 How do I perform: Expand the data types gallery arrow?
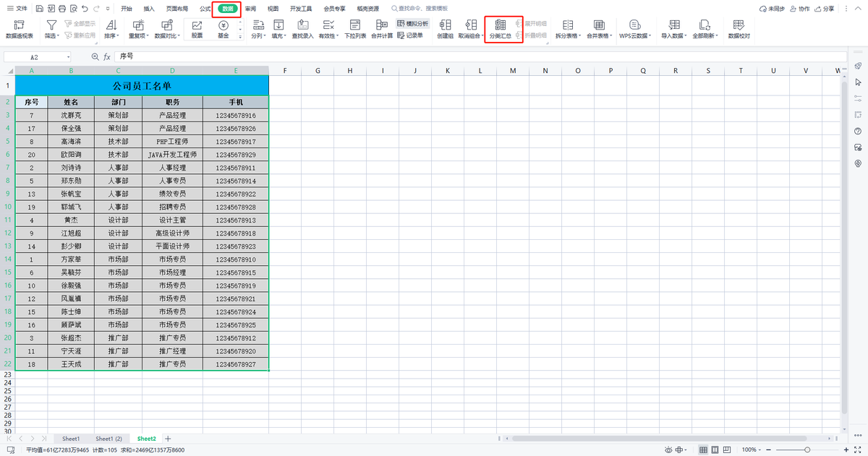(241, 37)
